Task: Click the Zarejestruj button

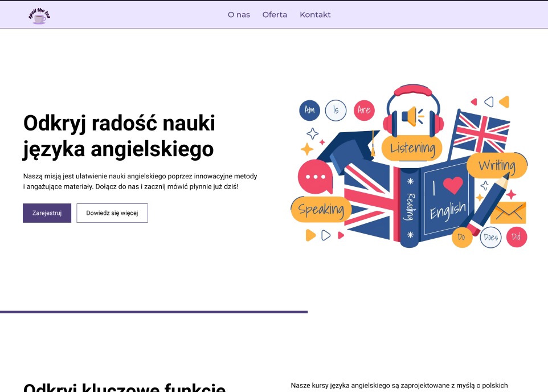Action: click(47, 213)
